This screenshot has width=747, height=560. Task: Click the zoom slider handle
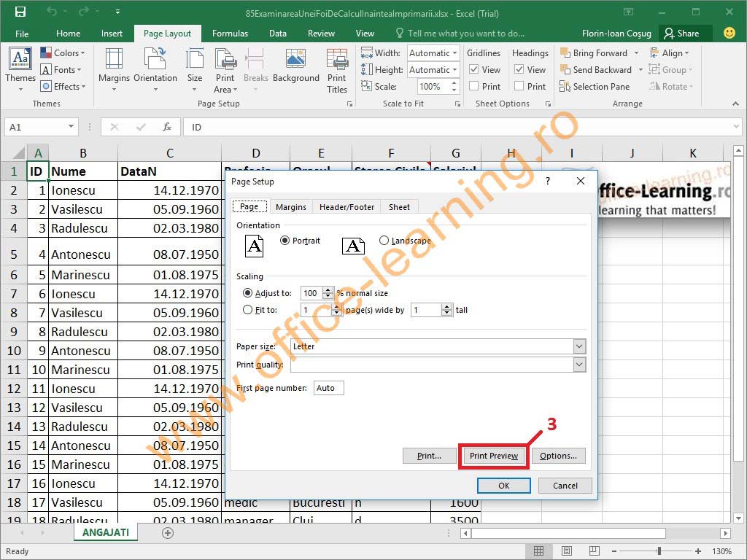point(659,551)
